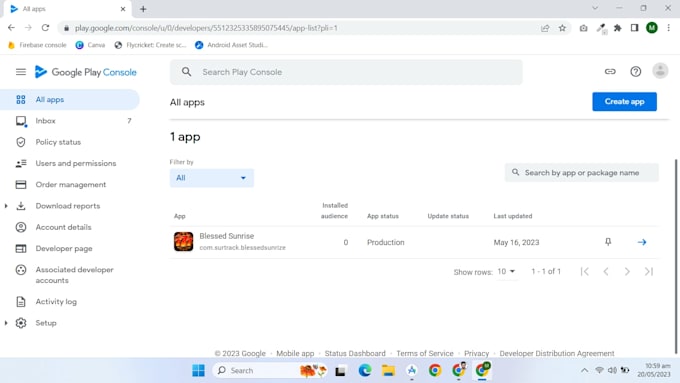Click the page vertical scrollbar
The height and width of the screenshot is (383, 680).
(x=676, y=256)
